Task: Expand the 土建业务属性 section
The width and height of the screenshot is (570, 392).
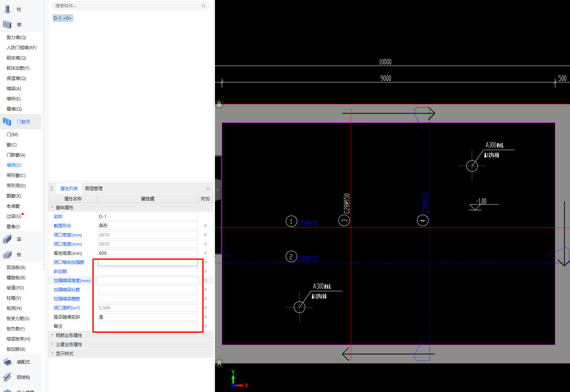Action: [x=52, y=344]
